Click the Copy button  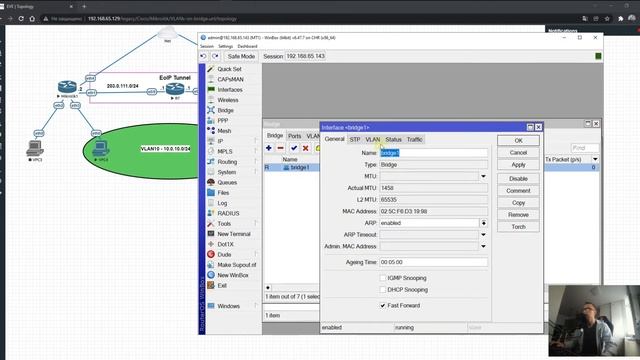click(x=518, y=203)
